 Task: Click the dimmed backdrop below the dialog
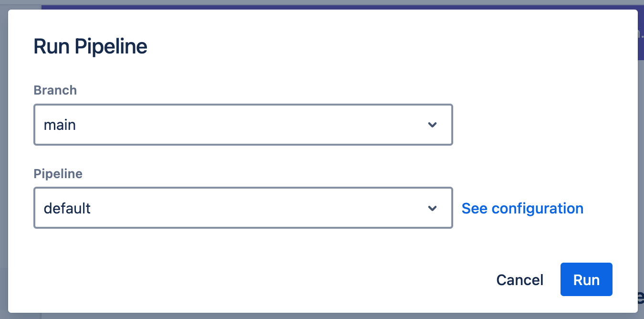tap(286, 316)
